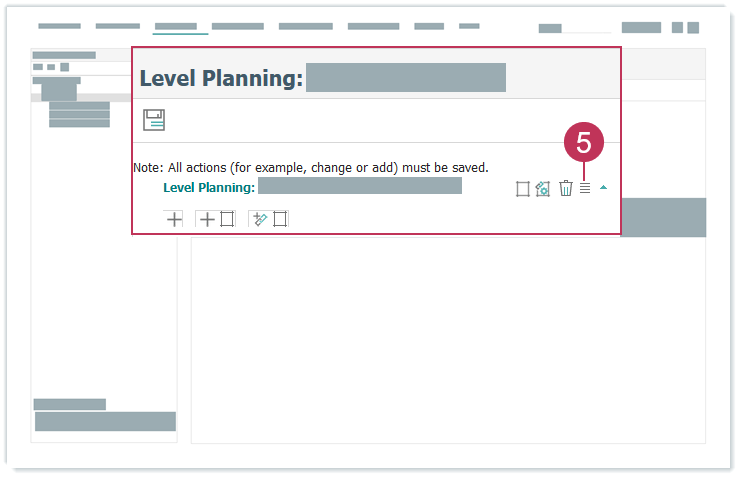Click the save disk icon

coord(153,120)
